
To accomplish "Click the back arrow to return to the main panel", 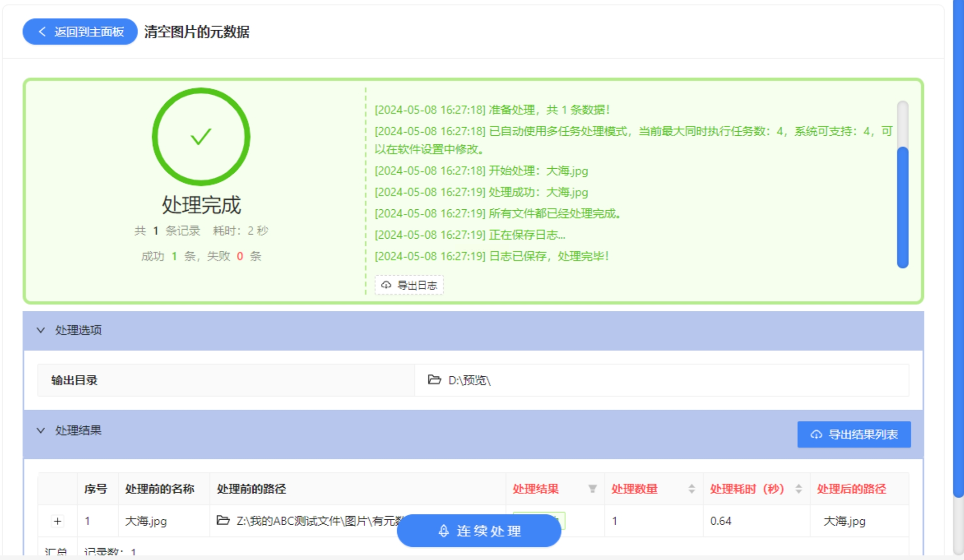I will tap(43, 32).
